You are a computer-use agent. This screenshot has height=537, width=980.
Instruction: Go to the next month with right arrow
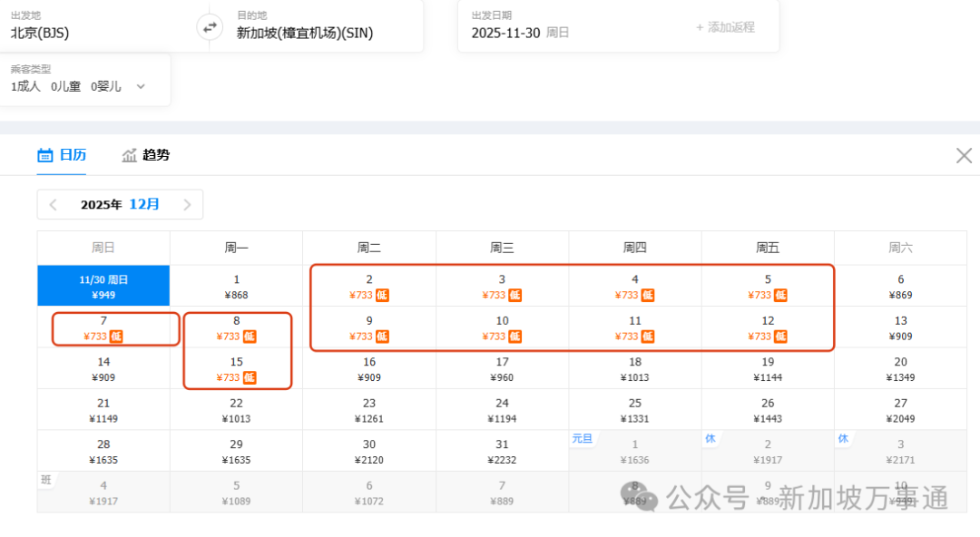(x=187, y=204)
